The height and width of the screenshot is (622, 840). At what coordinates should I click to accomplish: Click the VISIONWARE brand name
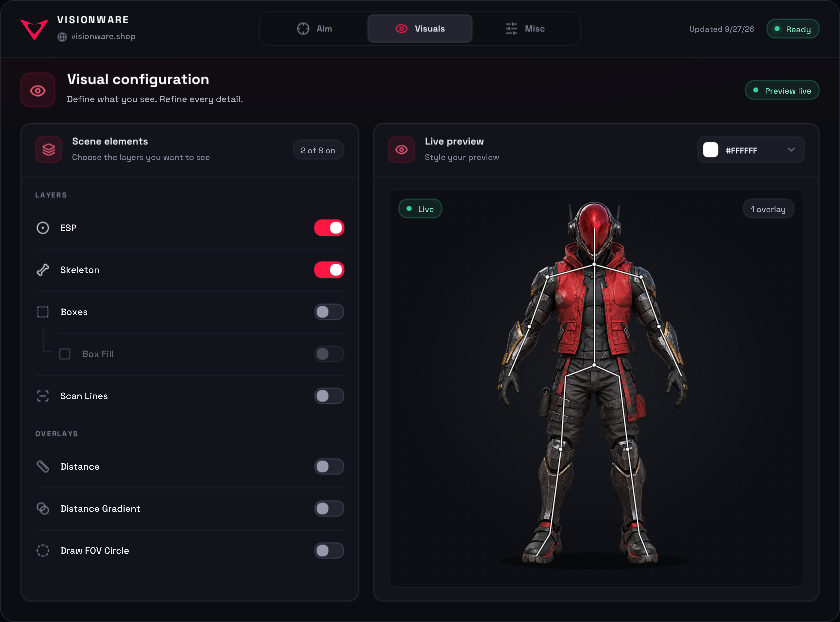click(93, 20)
